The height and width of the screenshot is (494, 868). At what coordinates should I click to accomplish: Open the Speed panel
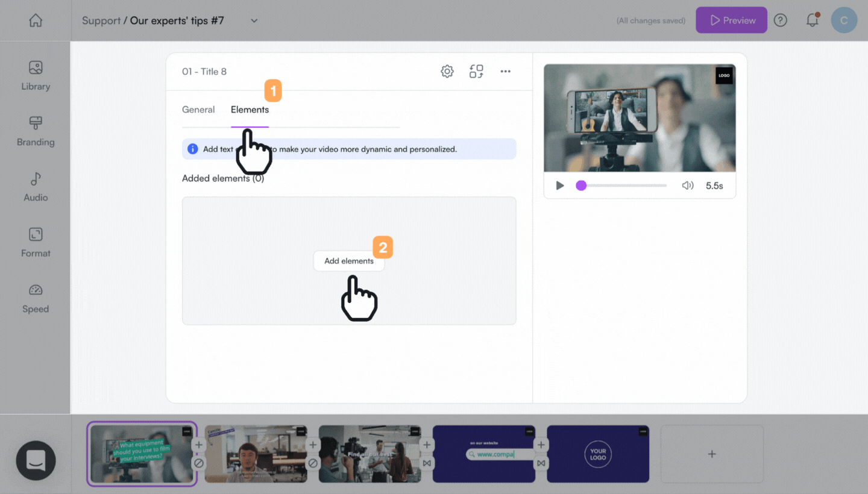[36, 298]
